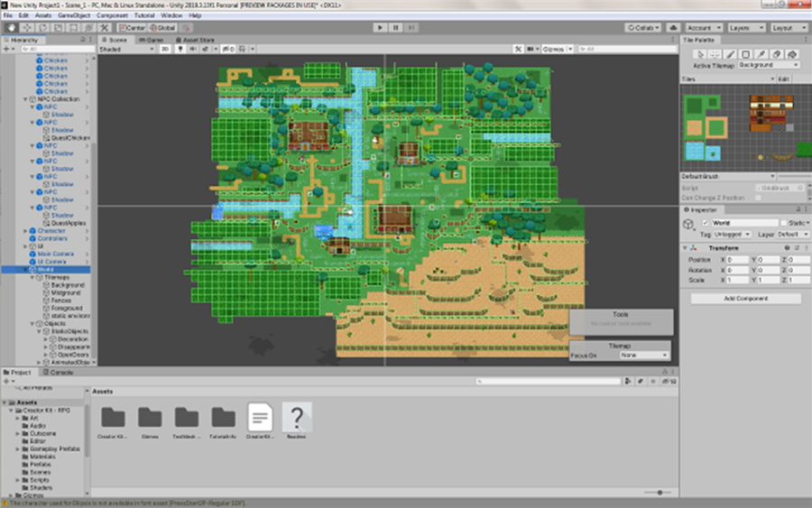Open Active Tilemap Background dropdown
Image resolution: width=812 pixels, height=508 pixels.
768,65
